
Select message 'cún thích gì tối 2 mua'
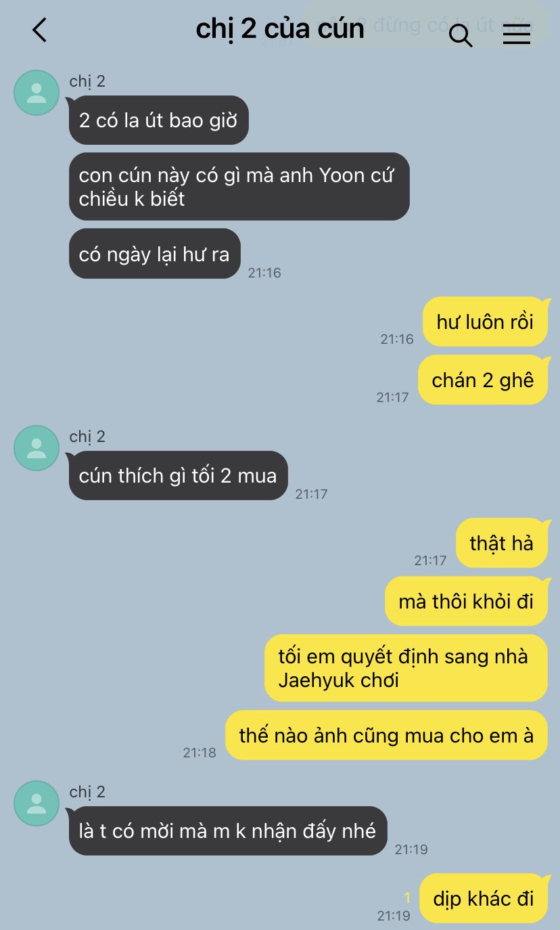[x=178, y=475]
